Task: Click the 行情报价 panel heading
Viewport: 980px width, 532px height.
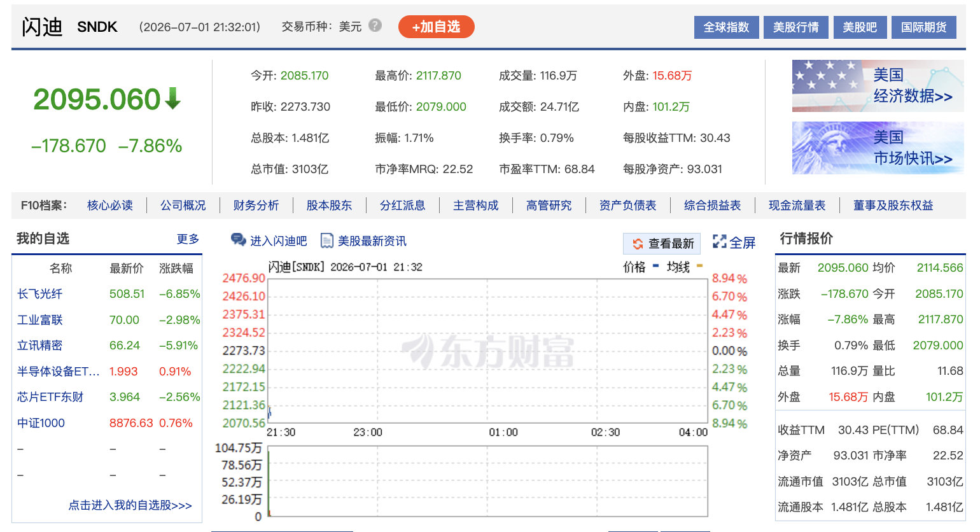Action: (x=806, y=239)
